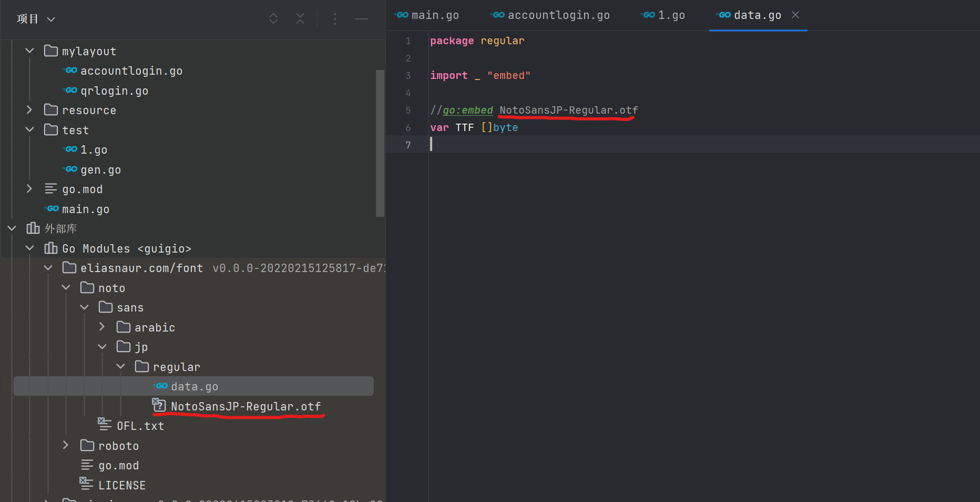Click the unknown-file icon of NotoSansJP-Regular.otf

pos(159,405)
